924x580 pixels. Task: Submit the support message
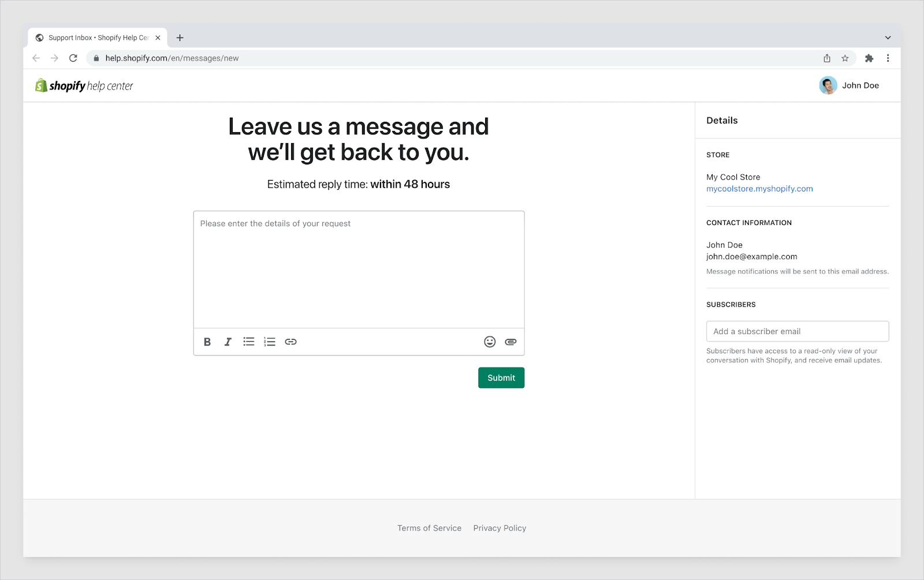pos(501,378)
